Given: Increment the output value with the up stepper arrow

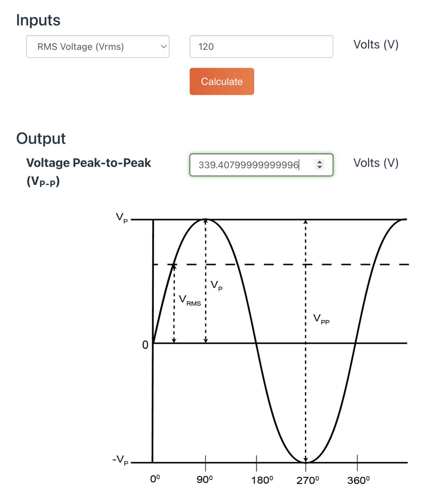Looking at the screenshot, I should point(319,162).
